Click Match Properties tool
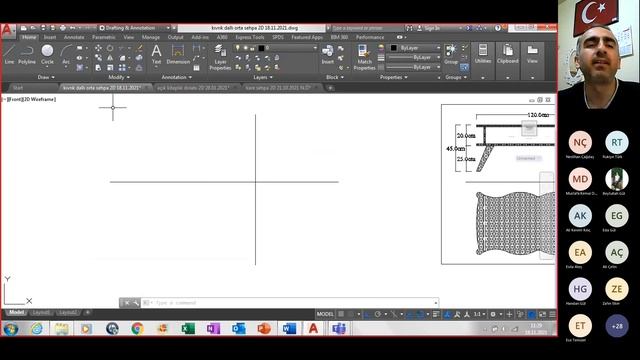 [364, 57]
